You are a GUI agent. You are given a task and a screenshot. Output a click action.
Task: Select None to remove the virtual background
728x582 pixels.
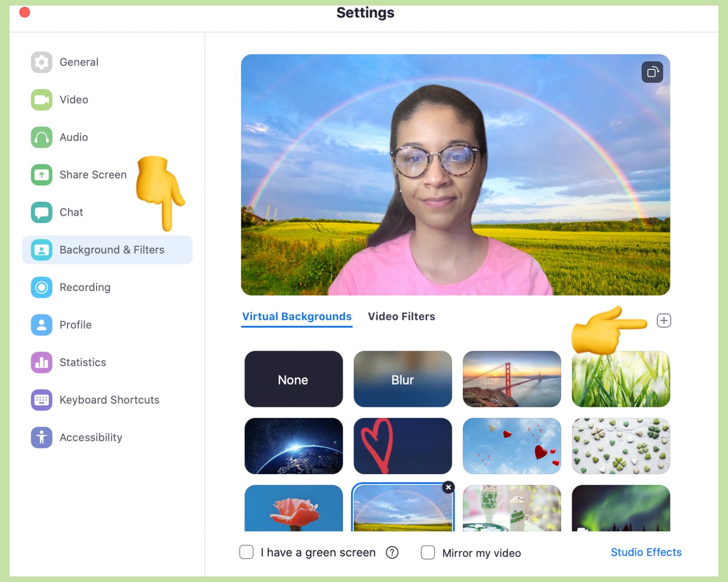pyautogui.click(x=293, y=379)
